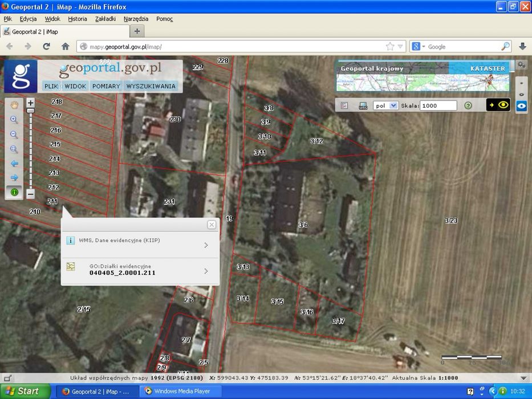532x399 pixels.
Task: Open the map legend list icon
Action: [344, 105]
